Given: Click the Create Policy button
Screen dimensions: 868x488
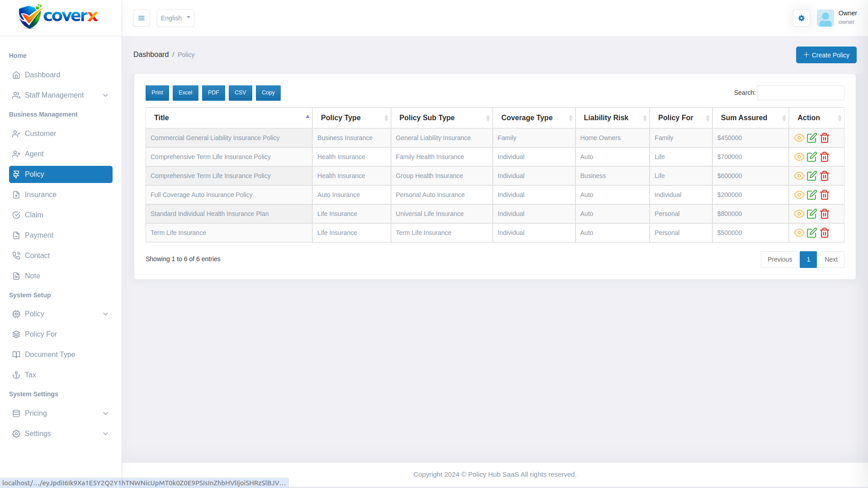Looking at the screenshot, I should [826, 55].
